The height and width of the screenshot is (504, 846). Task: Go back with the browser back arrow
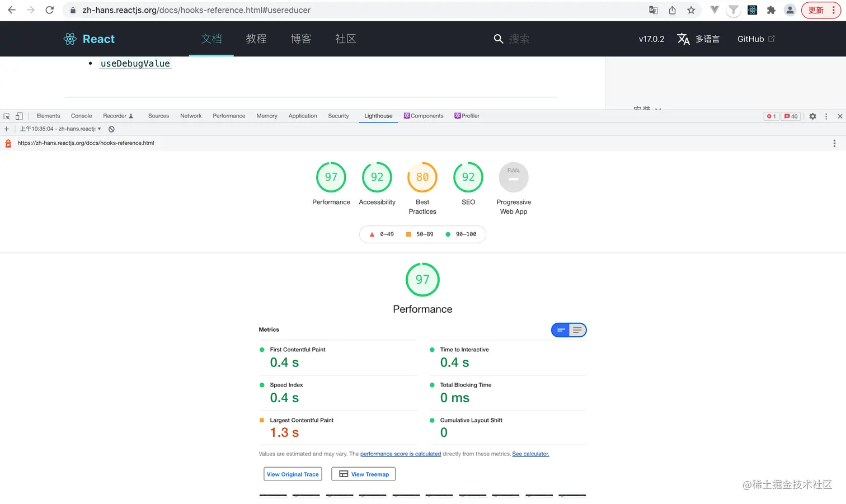(12, 10)
